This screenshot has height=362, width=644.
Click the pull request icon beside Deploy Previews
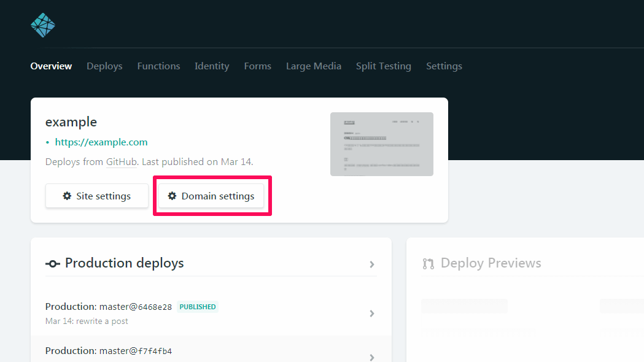[x=428, y=263]
